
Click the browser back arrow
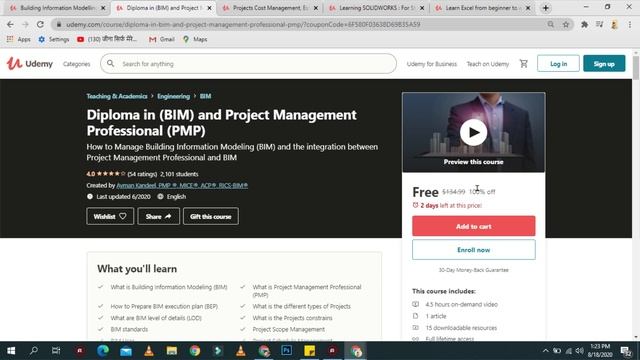(10, 24)
